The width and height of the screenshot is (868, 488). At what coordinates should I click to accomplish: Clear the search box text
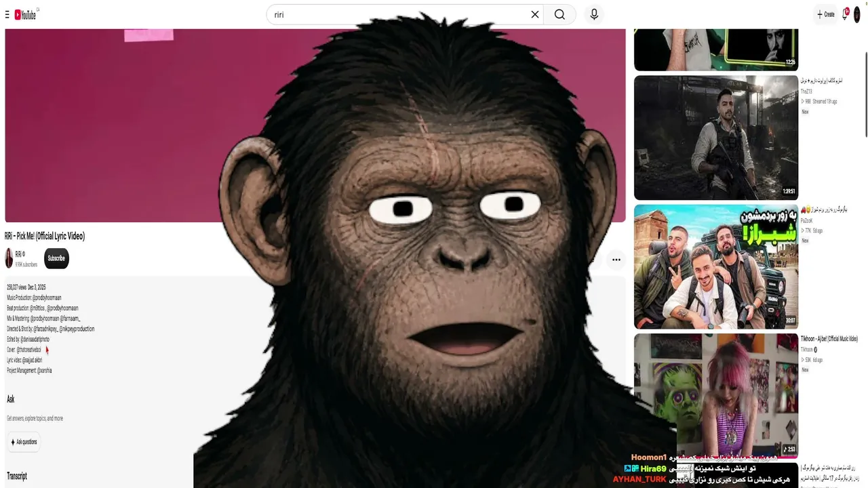(535, 14)
